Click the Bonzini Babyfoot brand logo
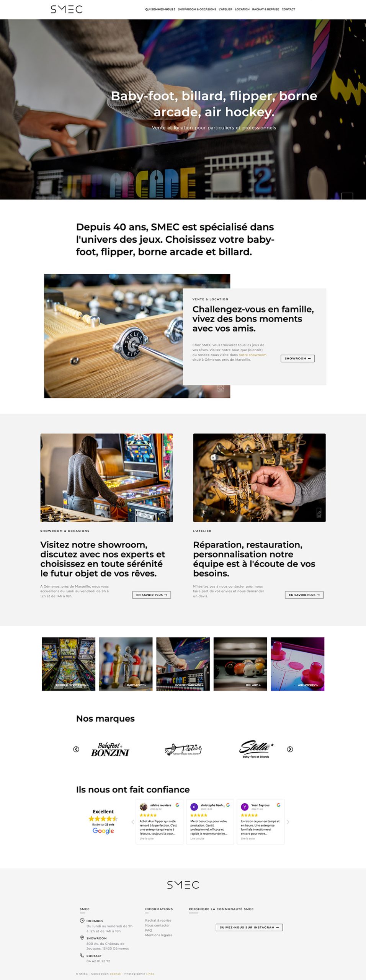Screen dimensions: 366x980 click(x=110, y=750)
